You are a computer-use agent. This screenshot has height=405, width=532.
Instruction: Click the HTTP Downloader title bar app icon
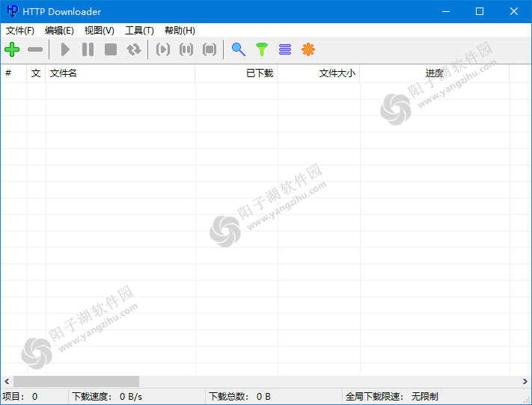coord(13,11)
